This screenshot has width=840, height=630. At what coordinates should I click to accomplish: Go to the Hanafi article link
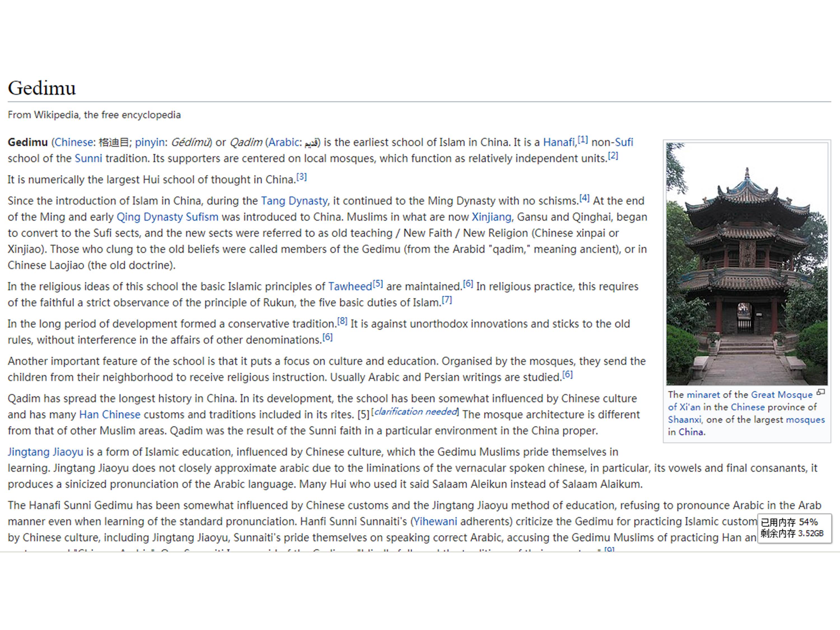(559, 143)
